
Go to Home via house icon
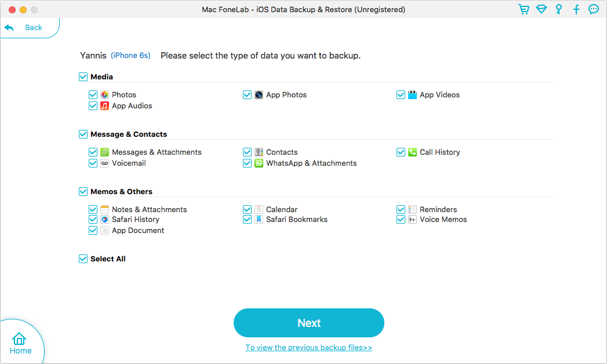[x=20, y=343]
